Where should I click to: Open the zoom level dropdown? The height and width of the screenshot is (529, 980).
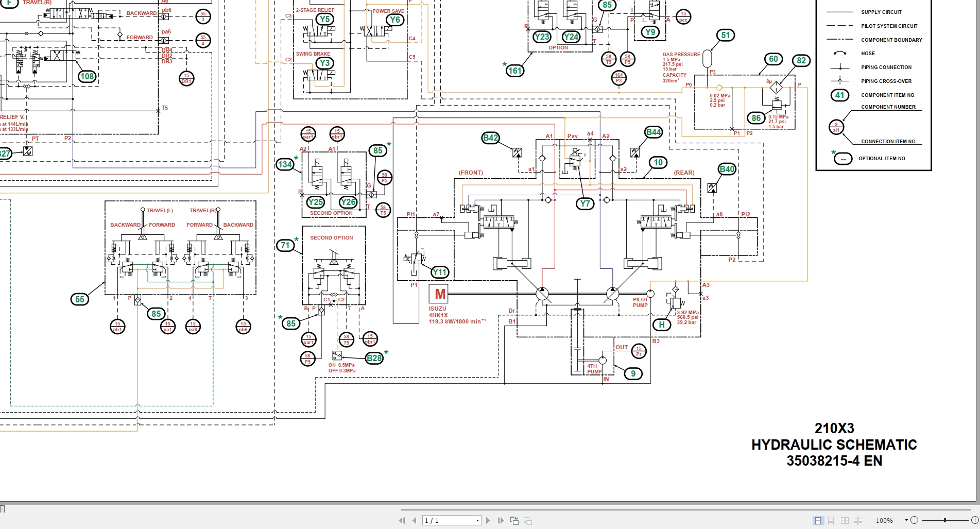click(906, 520)
